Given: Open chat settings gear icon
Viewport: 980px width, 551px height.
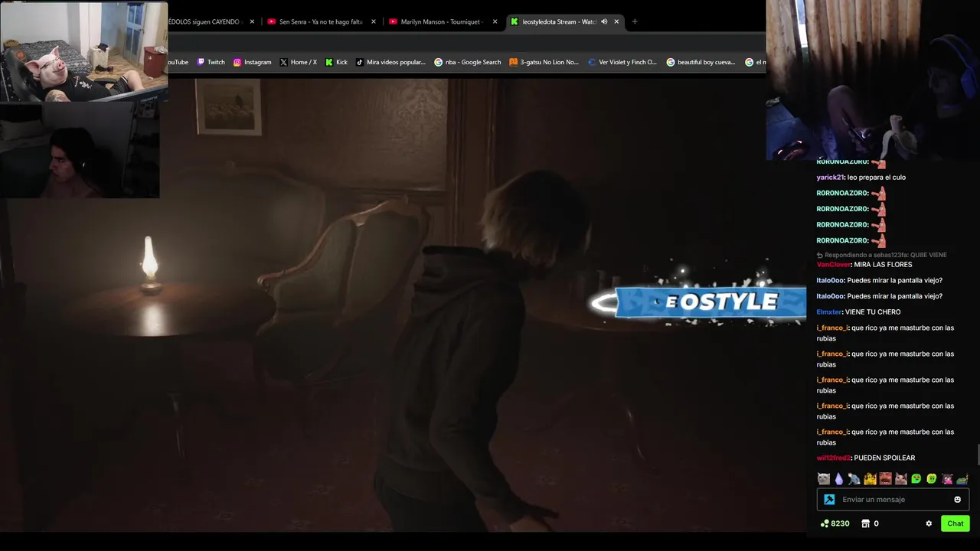Looking at the screenshot, I should 929,523.
